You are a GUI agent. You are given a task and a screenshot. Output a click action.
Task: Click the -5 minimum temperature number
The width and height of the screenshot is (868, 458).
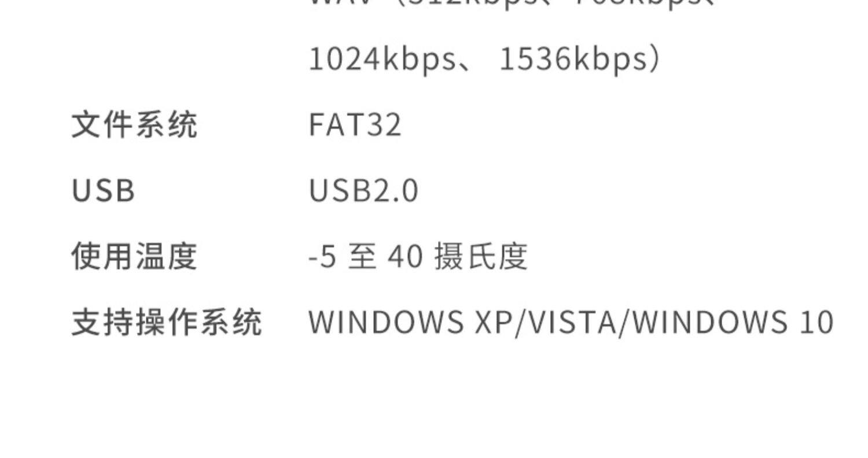tap(322, 257)
